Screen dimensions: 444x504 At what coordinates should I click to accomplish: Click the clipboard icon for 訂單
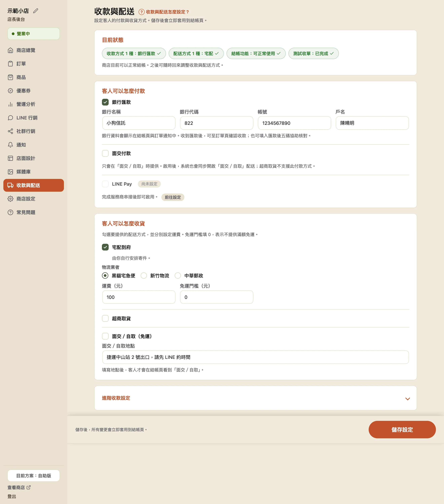10,64
